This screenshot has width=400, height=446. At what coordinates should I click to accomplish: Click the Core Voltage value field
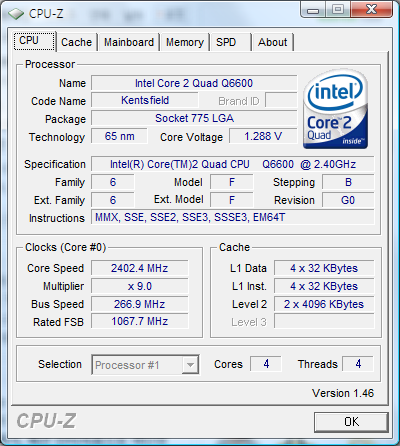click(x=263, y=136)
